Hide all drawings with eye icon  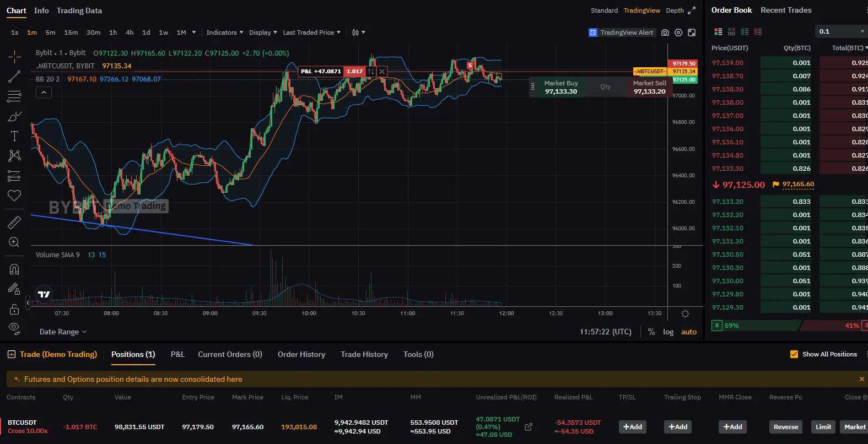14,328
